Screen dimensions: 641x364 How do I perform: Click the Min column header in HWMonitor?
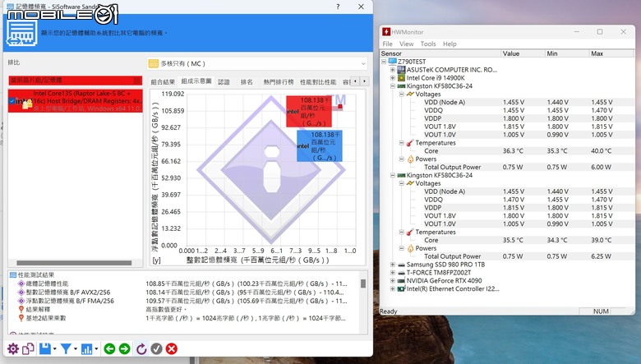tap(567, 53)
